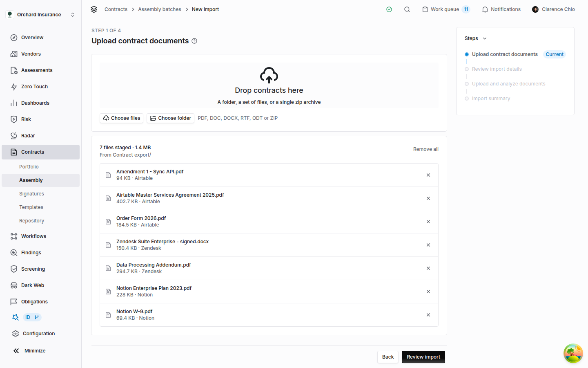Click the palm tree avatar widget
This screenshot has width=588, height=368.
pos(573,353)
